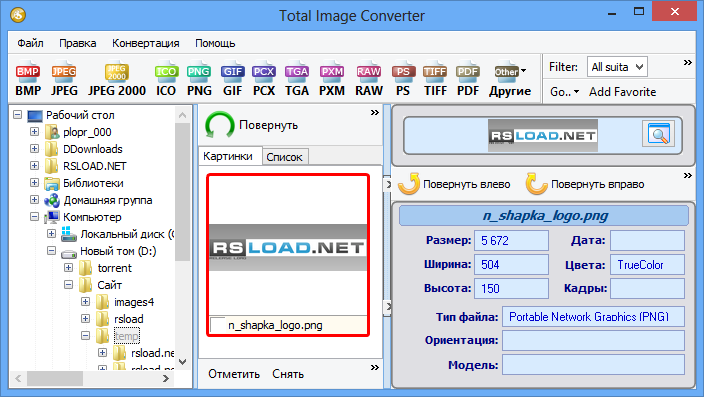The width and height of the screenshot is (704, 397).
Task: Select the n_shapka_logo.png thumbnail image
Action: coord(288,247)
